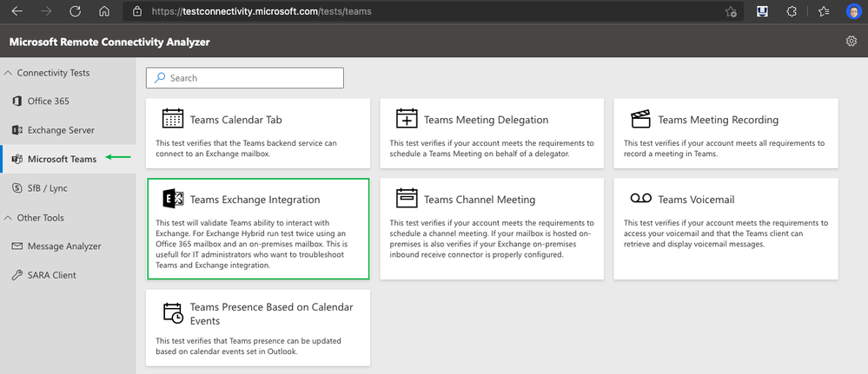868x374 pixels.
Task: Click the Teams Calendar Tab description text
Action: 247,148
